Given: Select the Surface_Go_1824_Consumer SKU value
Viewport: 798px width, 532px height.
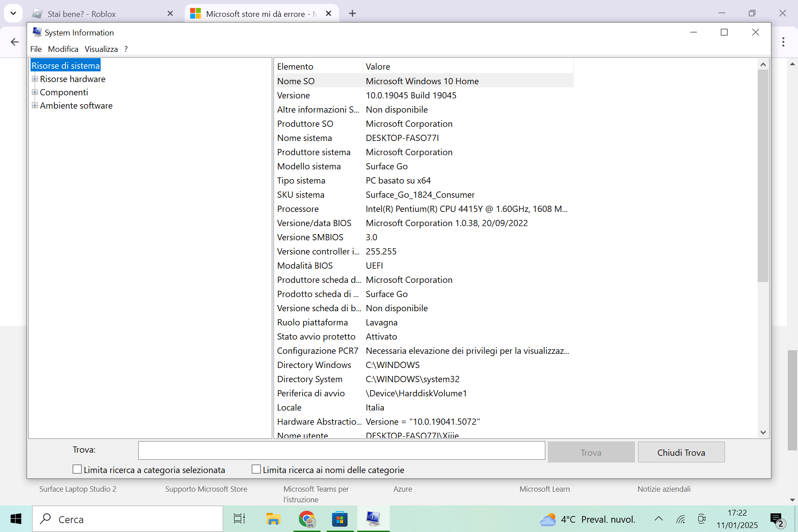Looking at the screenshot, I should click(x=420, y=195).
